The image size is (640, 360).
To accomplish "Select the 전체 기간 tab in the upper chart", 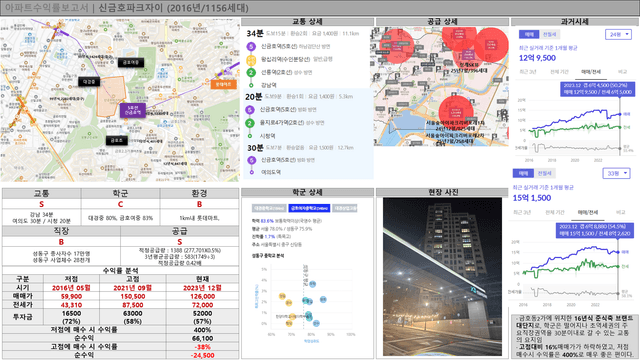I will point(560,72).
